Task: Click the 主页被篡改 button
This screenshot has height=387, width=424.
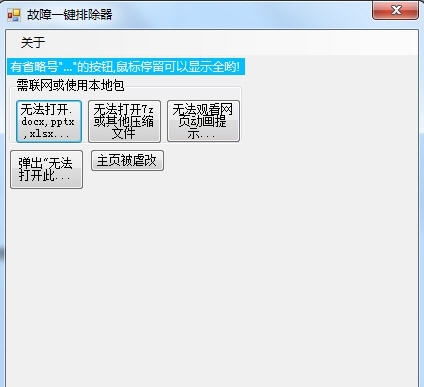Action: [127, 161]
